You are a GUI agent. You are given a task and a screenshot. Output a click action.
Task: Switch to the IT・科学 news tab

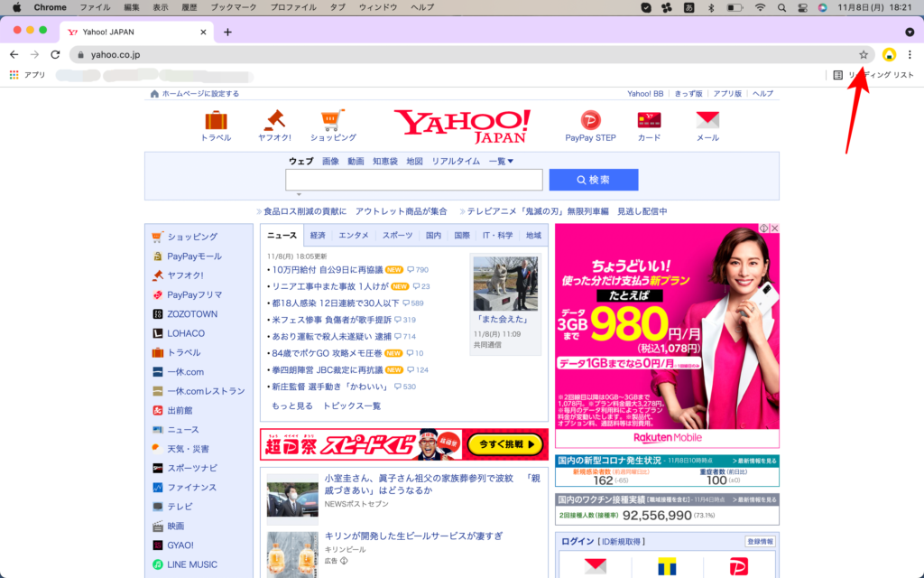point(497,236)
